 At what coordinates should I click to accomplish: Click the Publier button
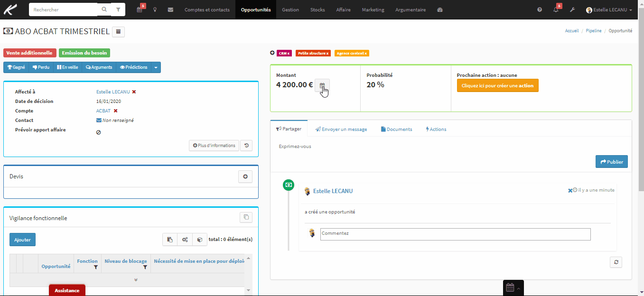click(x=612, y=162)
